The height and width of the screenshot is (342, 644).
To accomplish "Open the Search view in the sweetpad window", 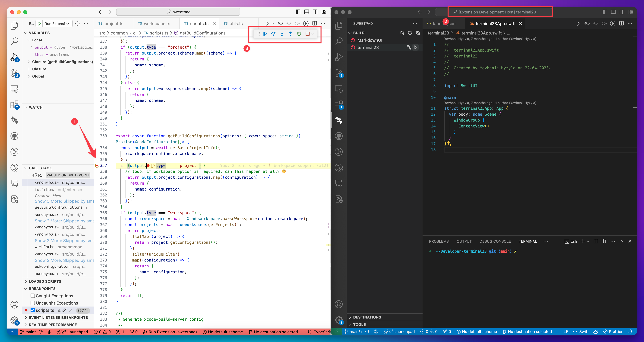I will tap(14, 41).
